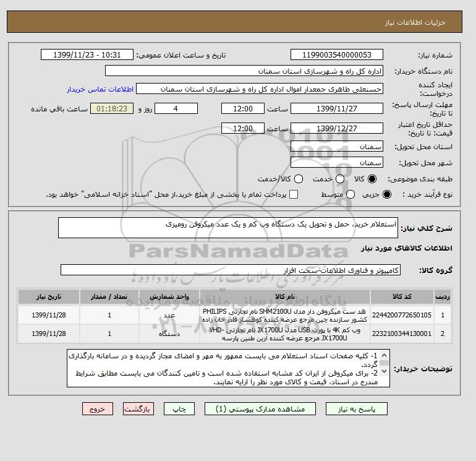The image size is (476, 461).
Task: Click item code 2232100344130001
Action: (x=402, y=334)
